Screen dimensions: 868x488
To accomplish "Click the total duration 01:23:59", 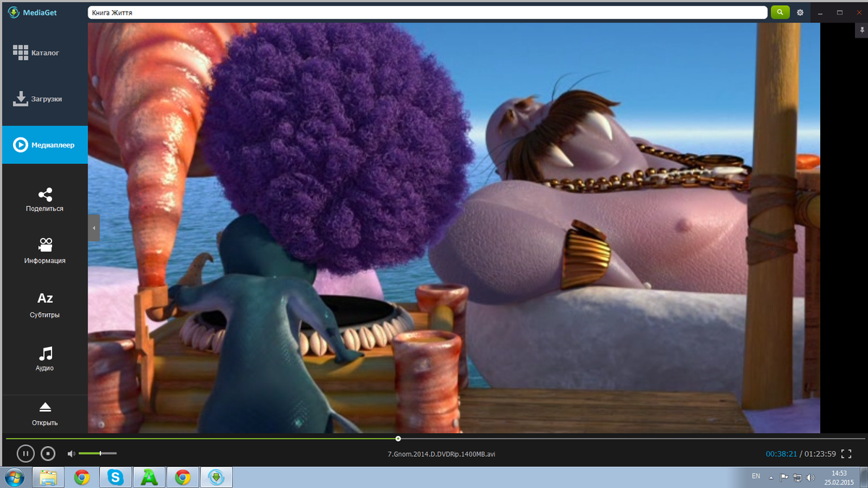I will point(820,454).
